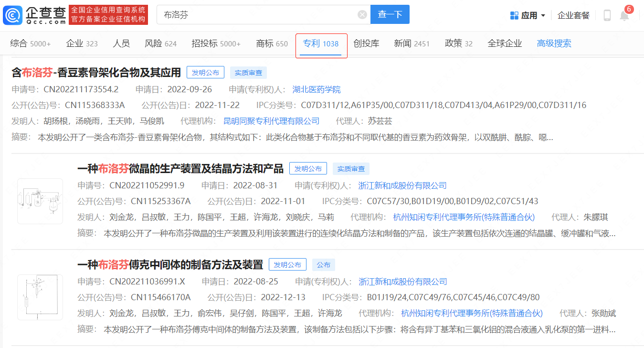The height and width of the screenshot is (348, 644).
Task: Open agency 杭州知闲 in the 微晶 patent entry
Action: [464, 217]
